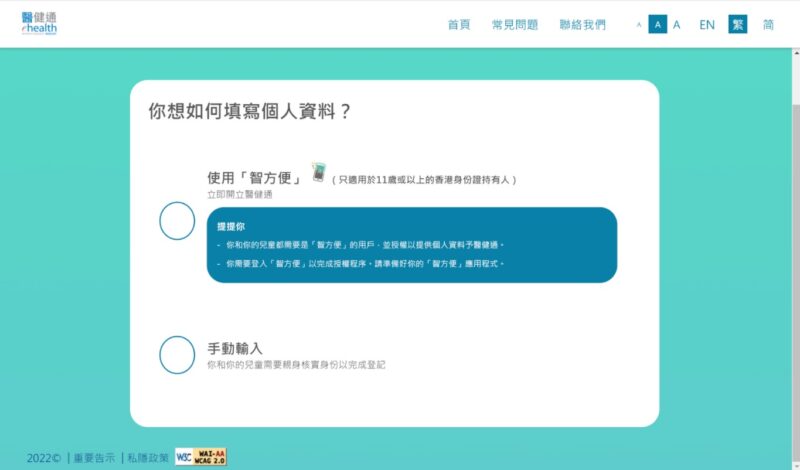Click the iAM Smart phone icon
The width and height of the screenshot is (800, 470).
click(319, 173)
